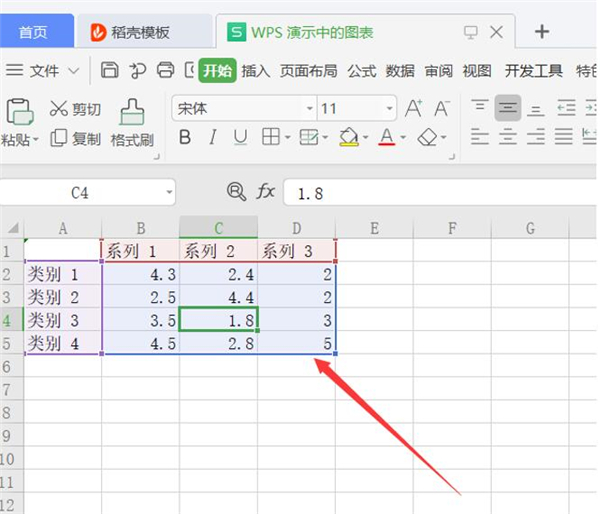
Task: Click the Copy button
Action: coord(74,139)
